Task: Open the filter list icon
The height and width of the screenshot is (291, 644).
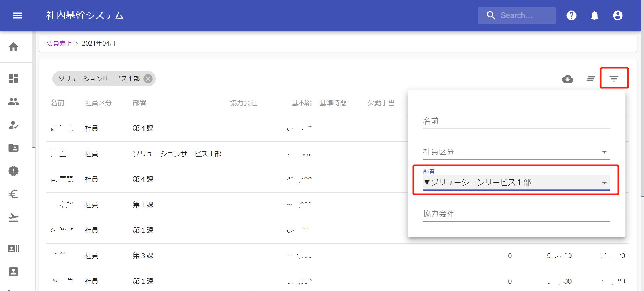Action: click(x=614, y=79)
